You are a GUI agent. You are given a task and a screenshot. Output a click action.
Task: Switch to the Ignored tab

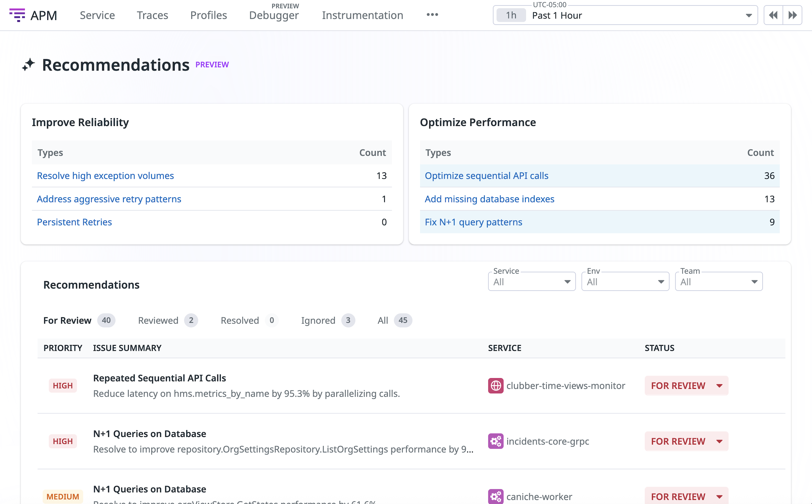click(x=318, y=320)
